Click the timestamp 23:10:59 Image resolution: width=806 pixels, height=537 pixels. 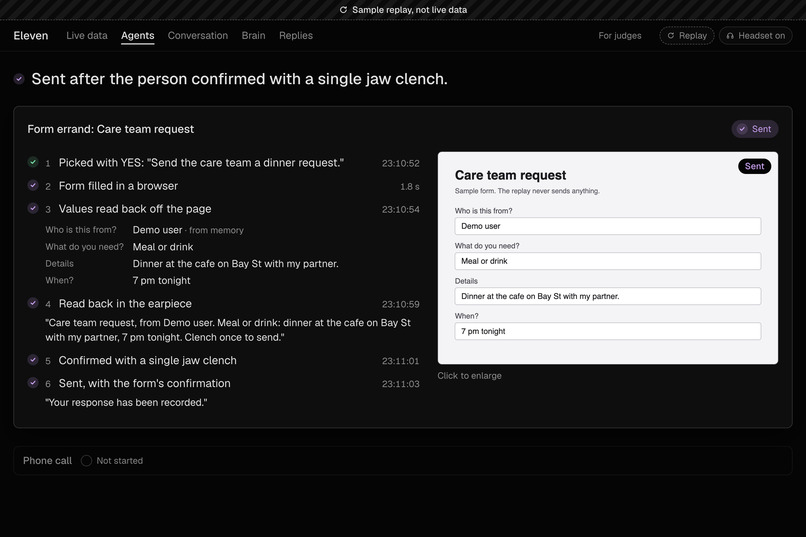tap(400, 304)
